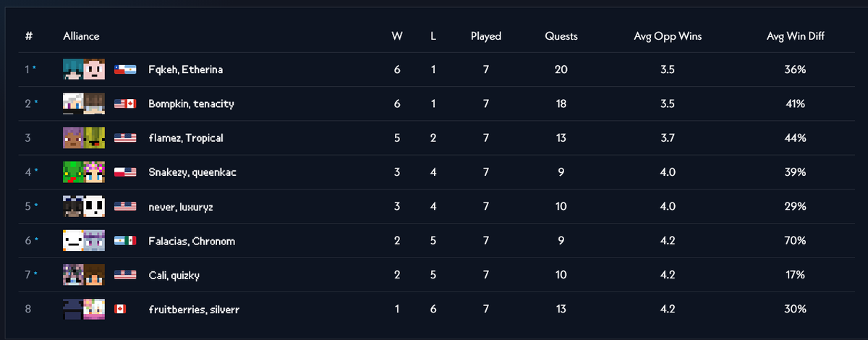Image resolution: width=868 pixels, height=340 pixels.
Task: Click the Alliance column header
Action: [x=81, y=36]
